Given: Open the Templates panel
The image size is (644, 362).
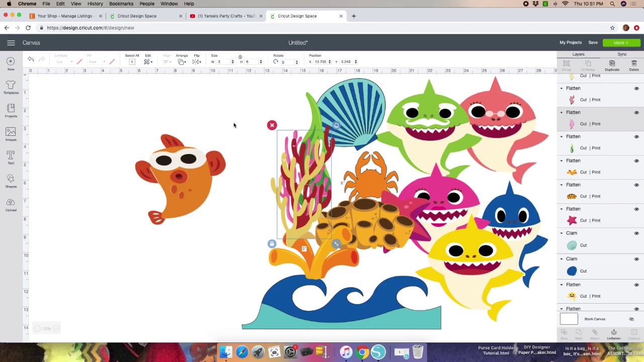Looking at the screenshot, I should (x=11, y=87).
